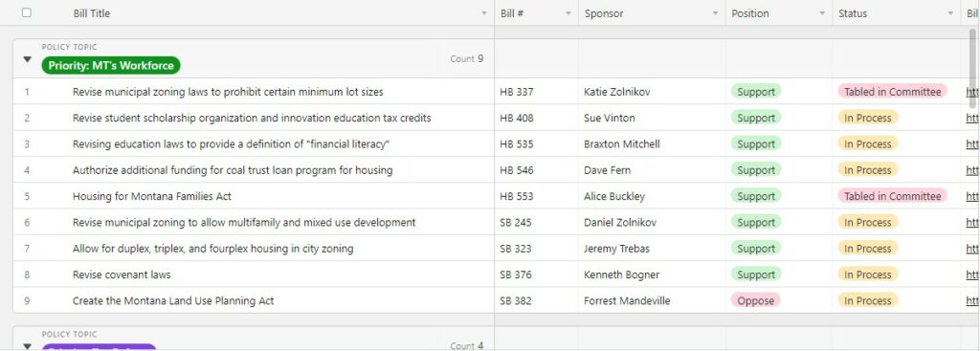
Task: Open the Position column dropdown arrow
Action: [822, 13]
